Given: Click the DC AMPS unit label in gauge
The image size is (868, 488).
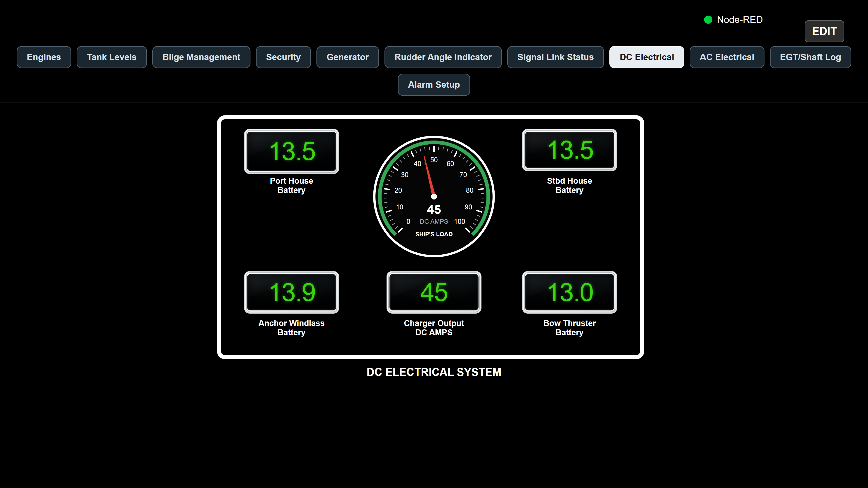Looking at the screenshot, I should pos(434,222).
